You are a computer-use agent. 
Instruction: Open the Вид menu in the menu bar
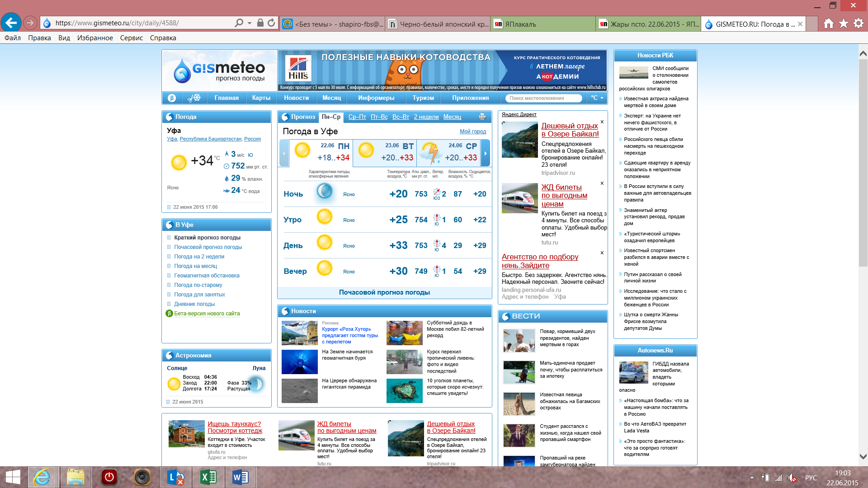tap(64, 38)
